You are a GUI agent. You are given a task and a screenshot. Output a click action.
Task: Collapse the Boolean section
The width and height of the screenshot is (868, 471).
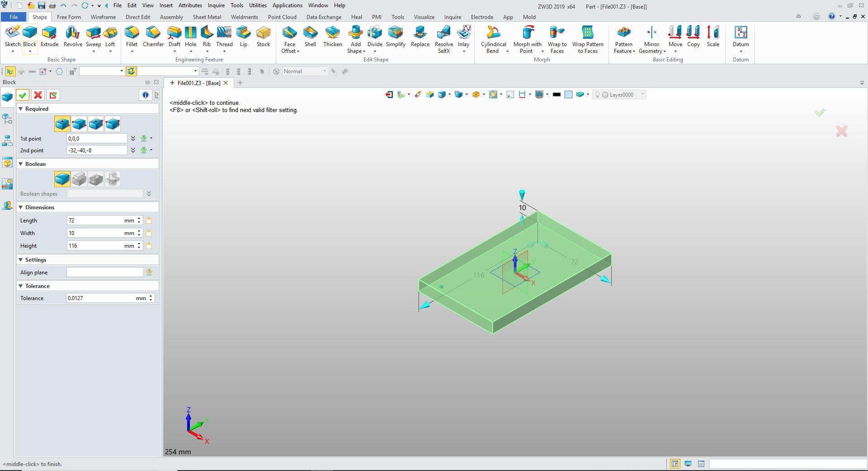[20, 164]
